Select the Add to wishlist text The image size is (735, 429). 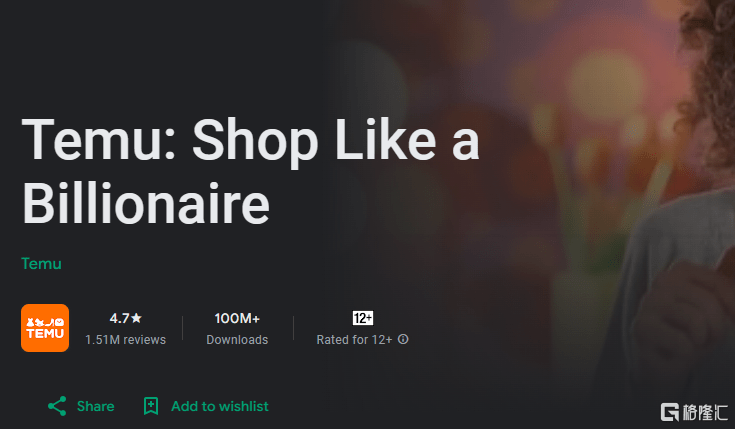(x=220, y=406)
